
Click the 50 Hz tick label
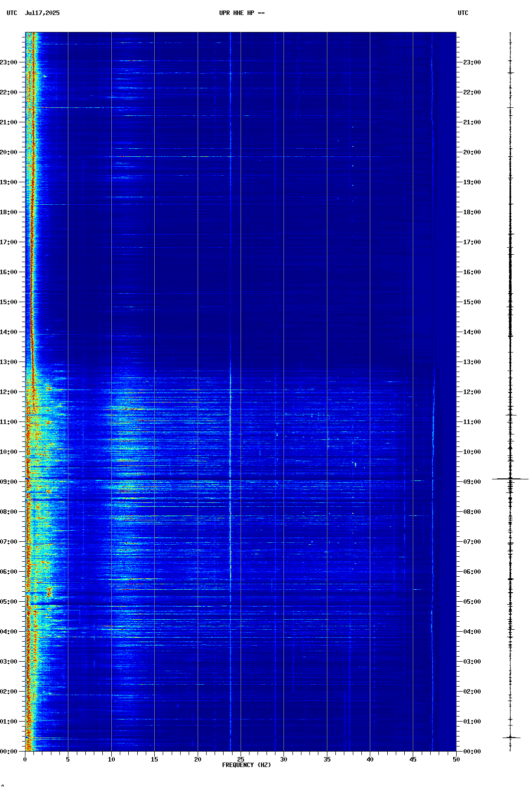(456, 760)
